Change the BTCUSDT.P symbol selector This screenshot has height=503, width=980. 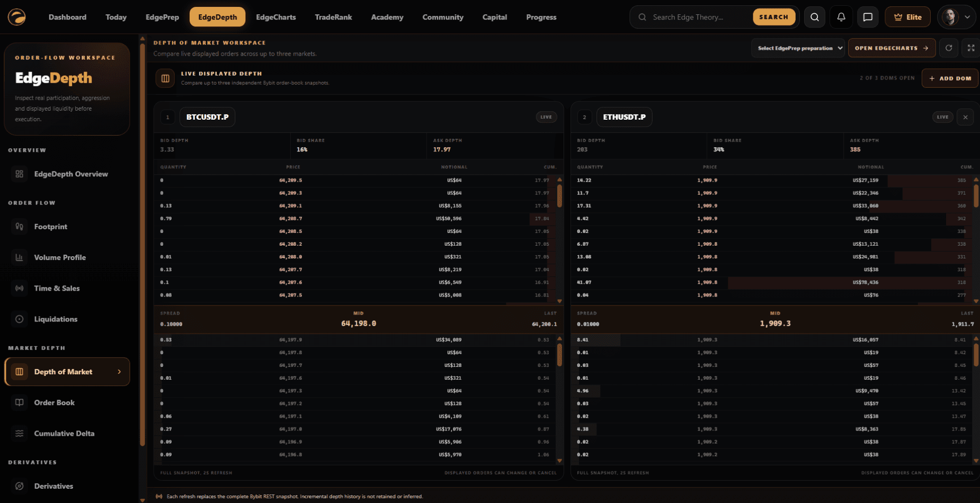coord(207,117)
